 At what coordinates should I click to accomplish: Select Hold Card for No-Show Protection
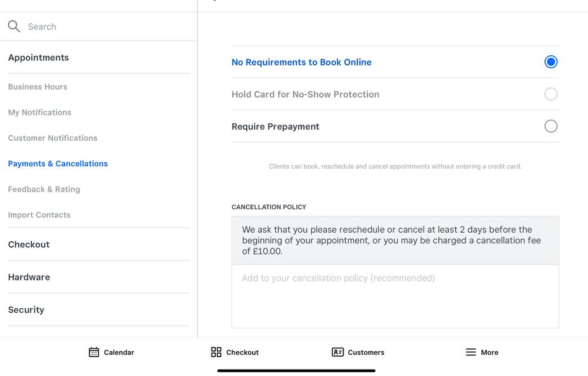[550, 94]
